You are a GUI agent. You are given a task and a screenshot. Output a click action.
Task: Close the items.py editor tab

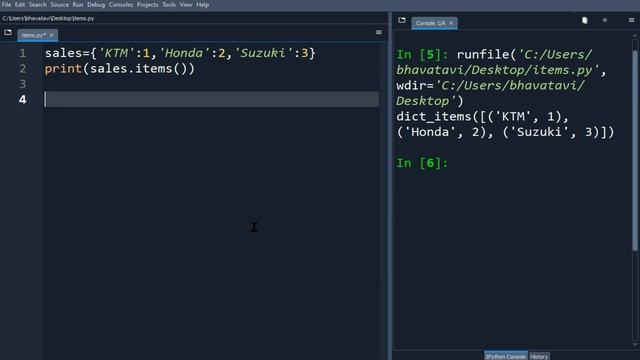[51, 36]
